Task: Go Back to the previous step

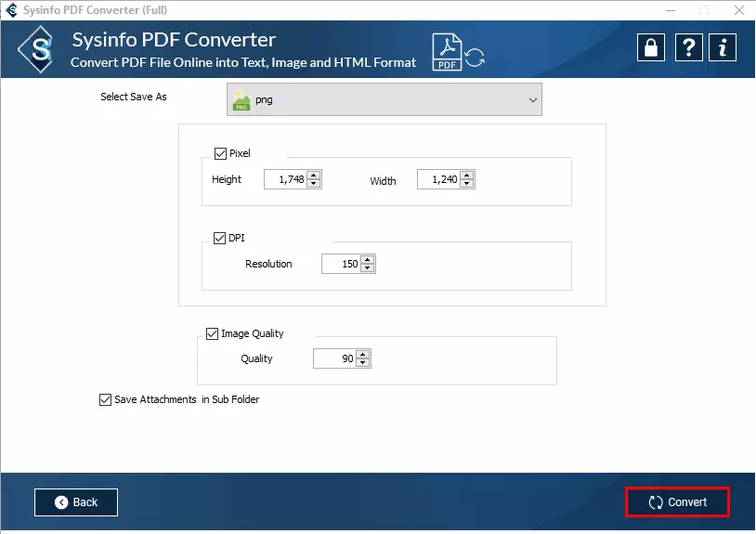Action: [76, 502]
